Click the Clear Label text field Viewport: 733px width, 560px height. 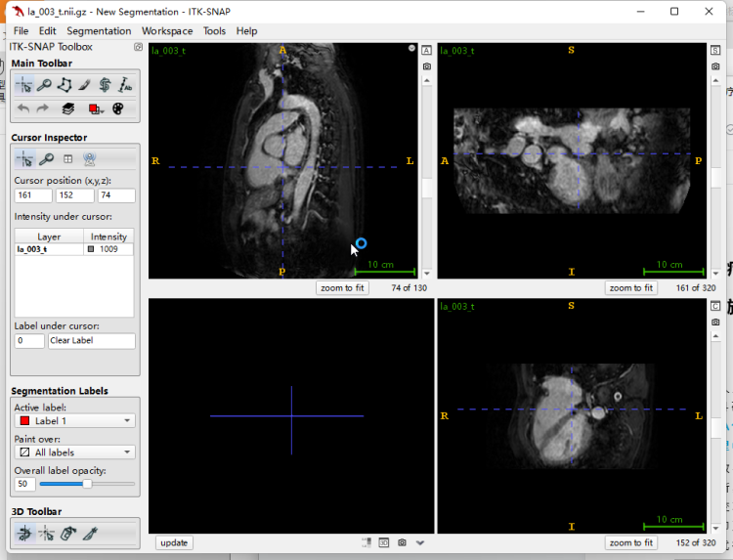[x=92, y=341]
